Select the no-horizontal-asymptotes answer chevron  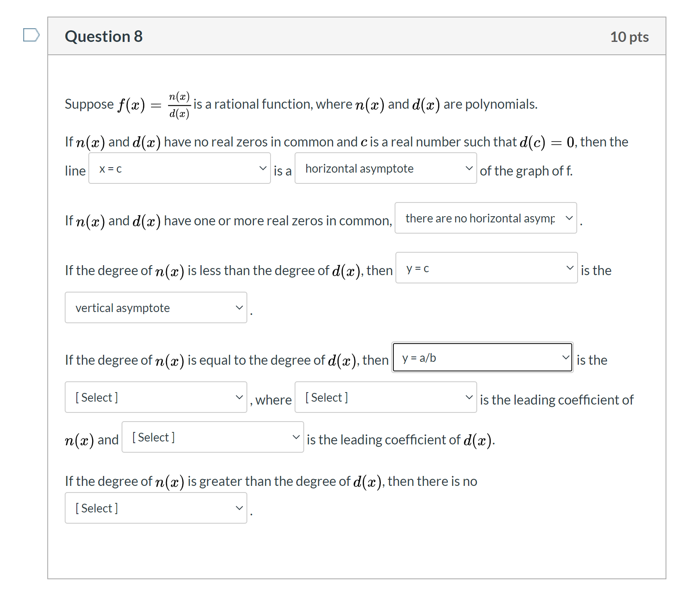pyautogui.click(x=569, y=218)
